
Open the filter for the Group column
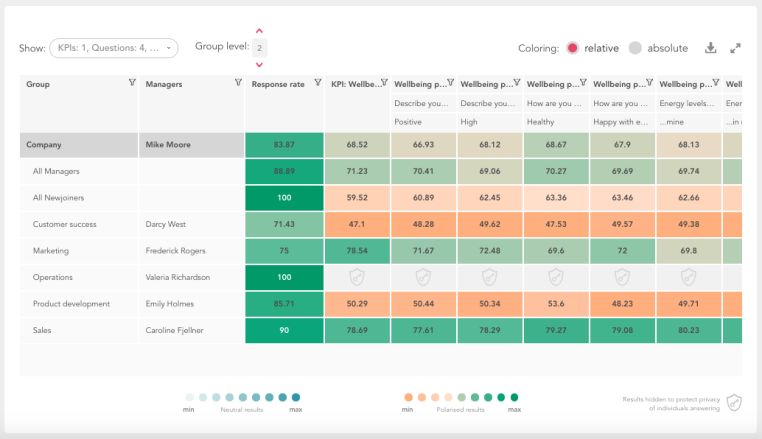click(x=132, y=83)
